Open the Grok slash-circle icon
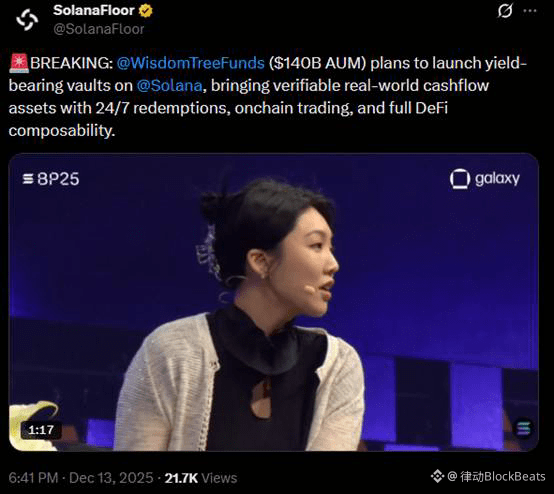Viewport: 554px width, 494px height. coord(505,11)
